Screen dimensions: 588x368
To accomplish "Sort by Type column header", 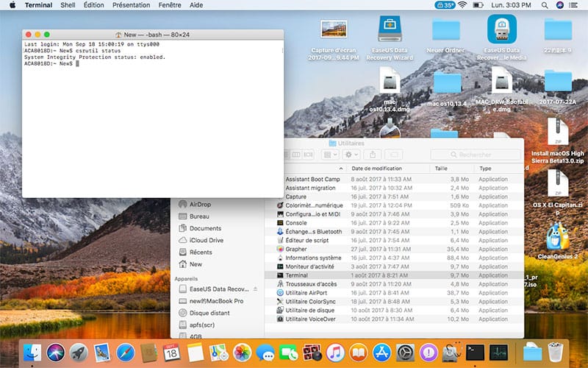I will point(485,169).
